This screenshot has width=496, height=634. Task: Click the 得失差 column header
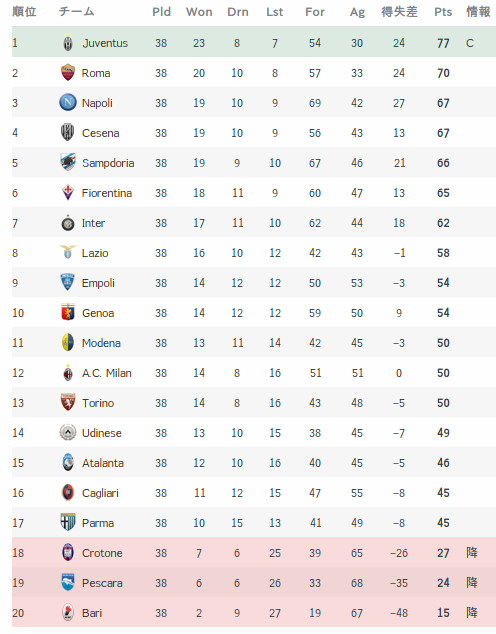399,12
